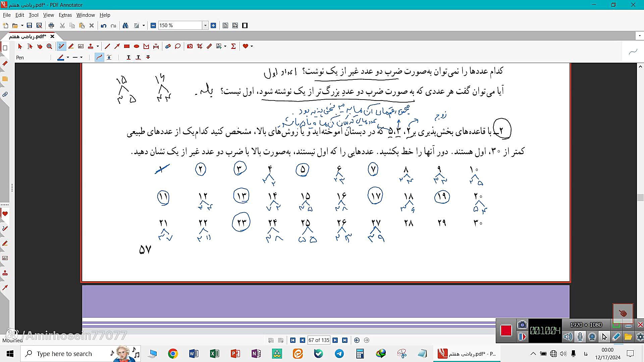This screenshot has height=362, width=644.
Task: Select the Lasso tool
Action: coord(178,46)
